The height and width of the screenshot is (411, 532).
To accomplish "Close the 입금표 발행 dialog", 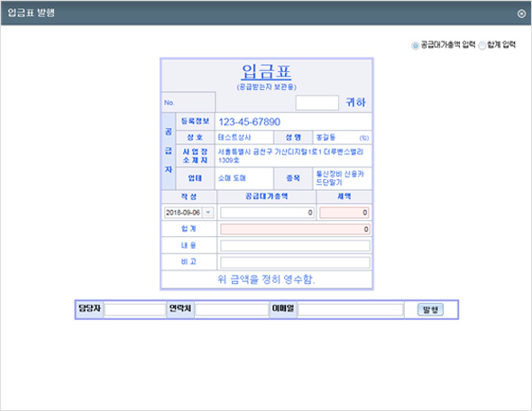I will pyautogui.click(x=521, y=14).
